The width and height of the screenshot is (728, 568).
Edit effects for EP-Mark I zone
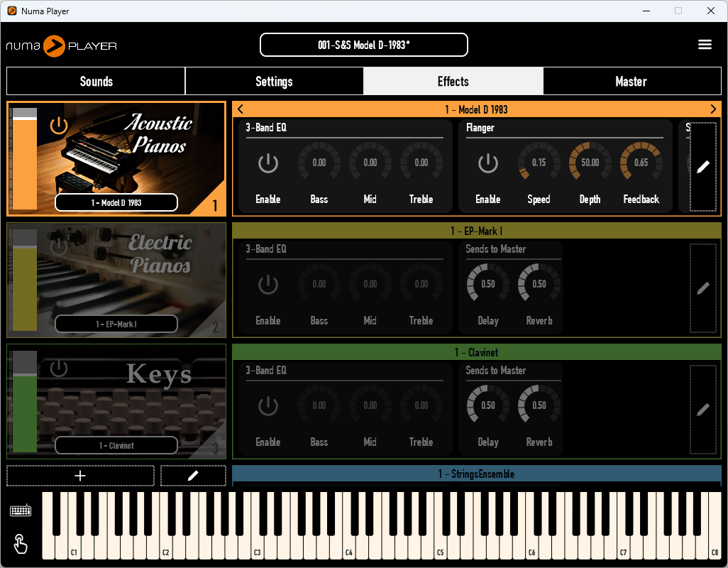tap(703, 288)
